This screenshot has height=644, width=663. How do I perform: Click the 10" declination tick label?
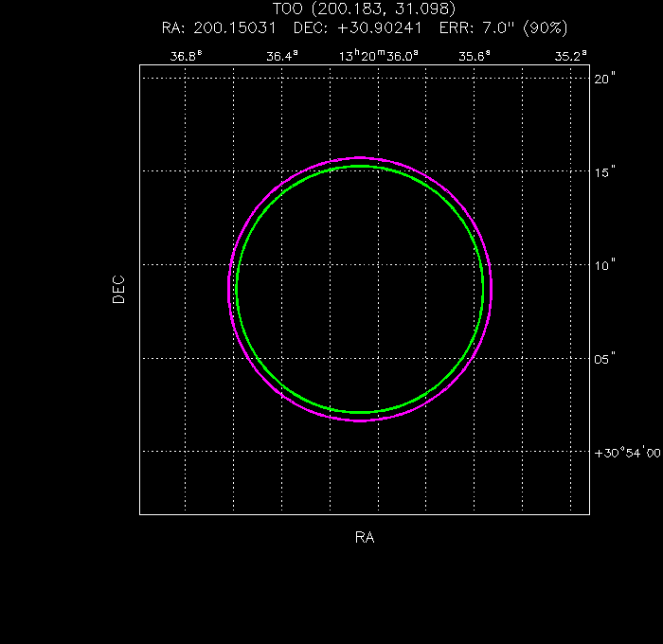click(604, 265)
